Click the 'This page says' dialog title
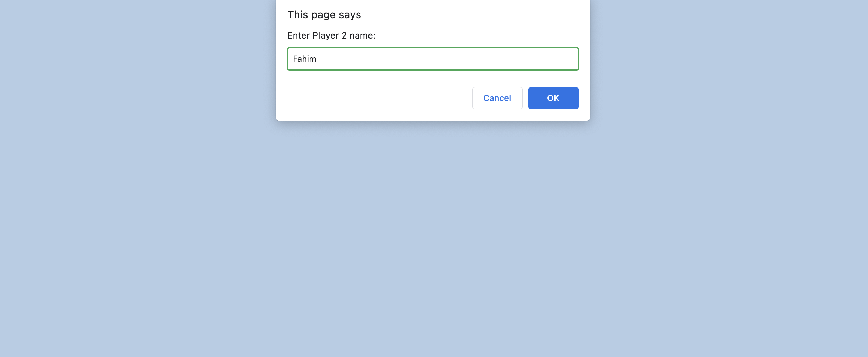The width and height of the screenshot is (868, 357). 324,15
